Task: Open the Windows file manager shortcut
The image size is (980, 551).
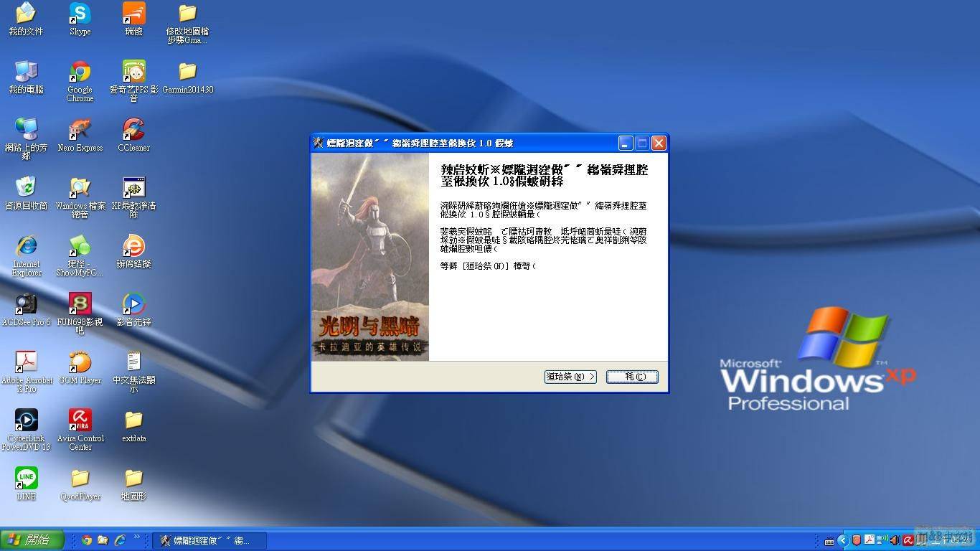Action: pyautogui.click(x=80, y=197)
